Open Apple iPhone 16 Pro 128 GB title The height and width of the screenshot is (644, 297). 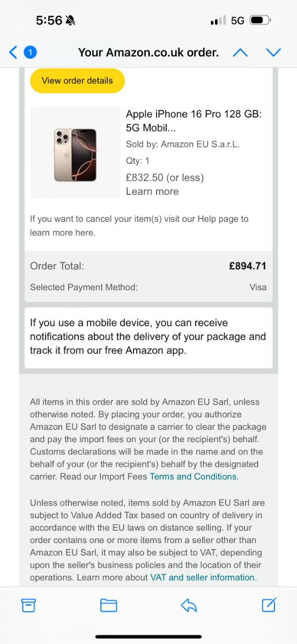coord(194,121)
